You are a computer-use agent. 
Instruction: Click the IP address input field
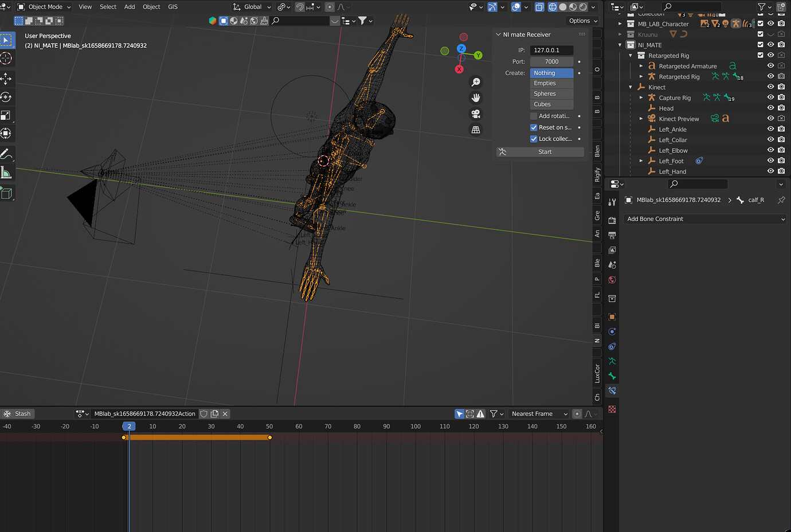click(551, 50)
